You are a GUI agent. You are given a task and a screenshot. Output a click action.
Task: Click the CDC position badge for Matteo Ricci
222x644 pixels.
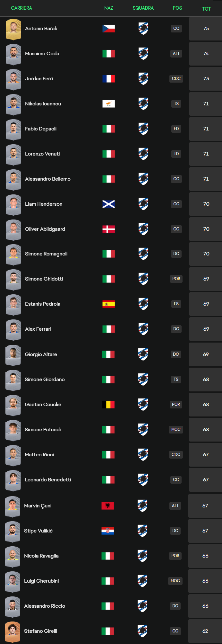tap(176, 455)
